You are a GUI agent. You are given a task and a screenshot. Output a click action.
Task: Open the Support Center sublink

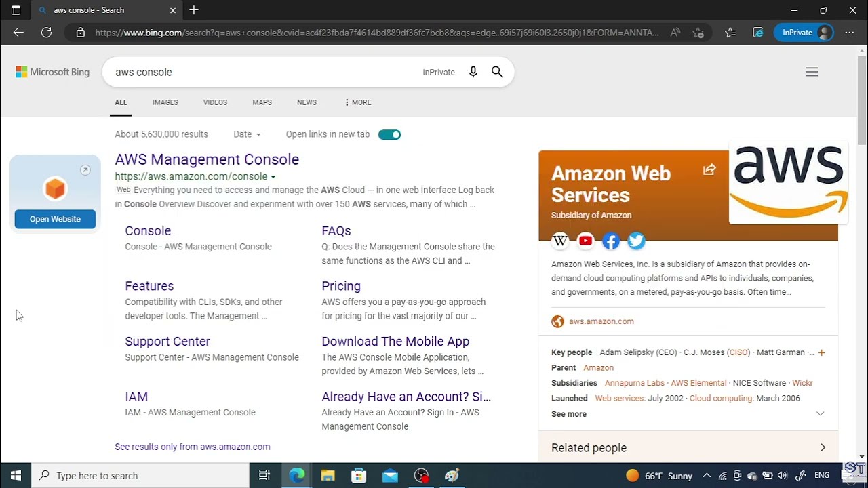point(167,342)
